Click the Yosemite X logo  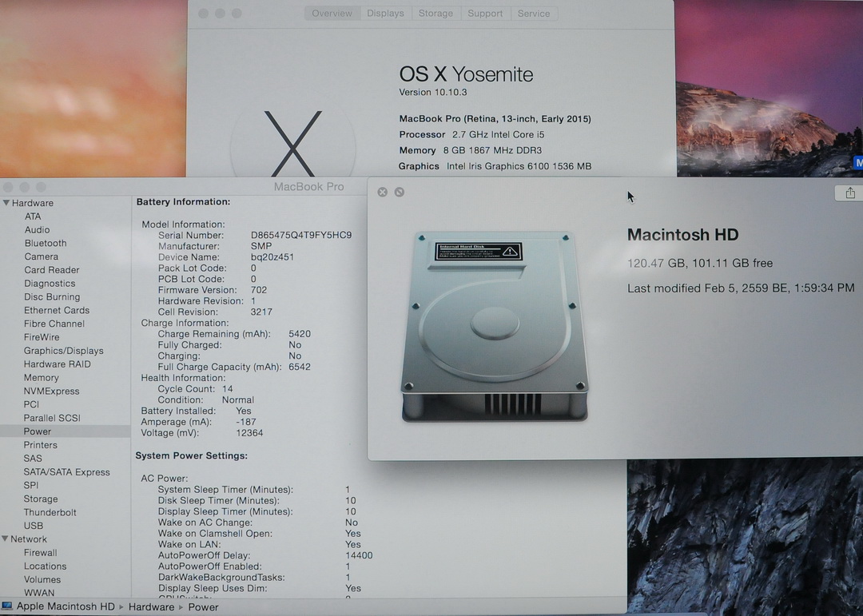[292, 143]
